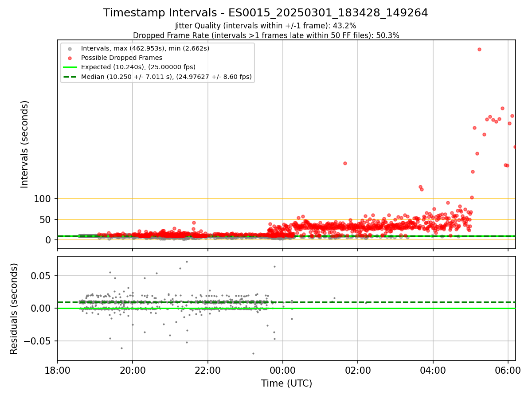
Task: Click the 100 tick label on the intervals axis
Action: [x=43, y=199]
